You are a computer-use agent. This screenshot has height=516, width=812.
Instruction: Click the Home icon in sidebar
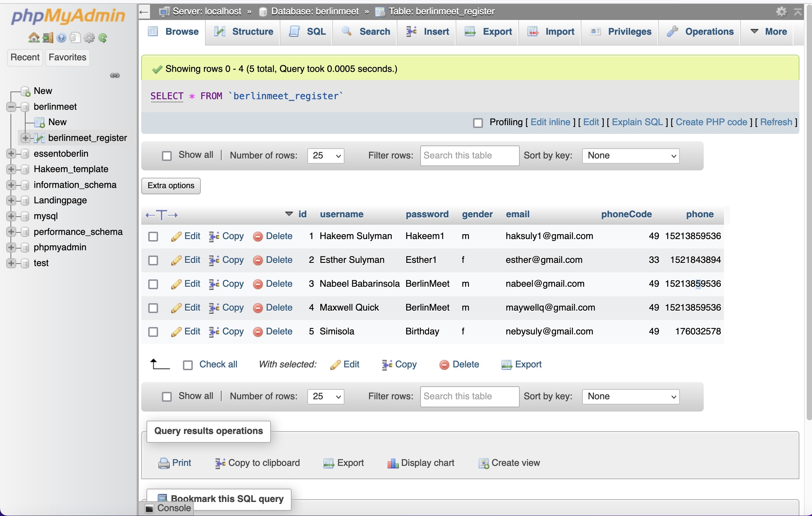click(34, 38)
